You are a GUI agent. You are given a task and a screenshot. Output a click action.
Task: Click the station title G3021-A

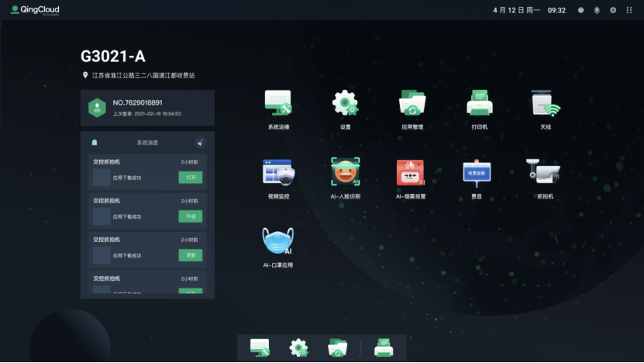click(x=113, y=57)
